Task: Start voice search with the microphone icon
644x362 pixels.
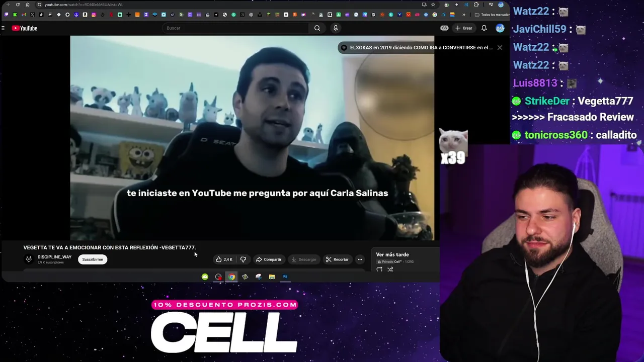Action: (x=336, y=28)
